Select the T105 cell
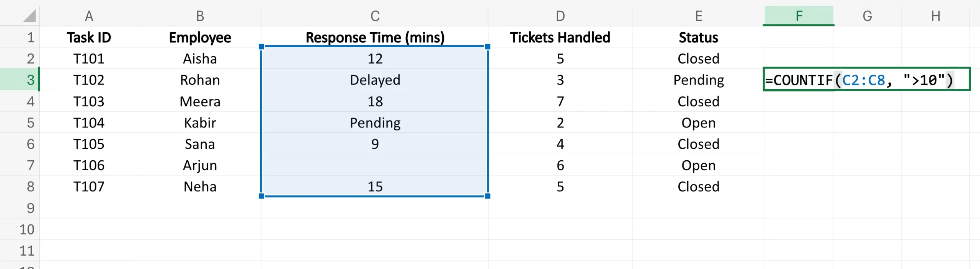 [89, 144]
